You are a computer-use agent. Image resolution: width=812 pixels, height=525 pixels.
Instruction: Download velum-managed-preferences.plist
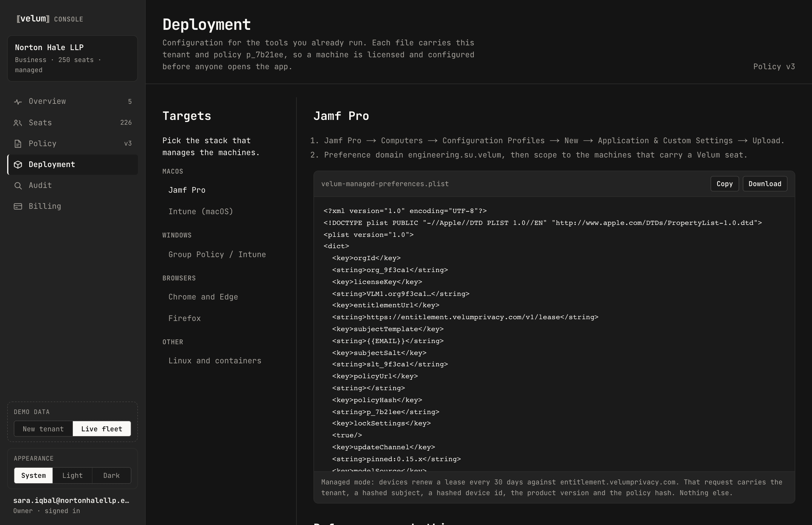765,184
